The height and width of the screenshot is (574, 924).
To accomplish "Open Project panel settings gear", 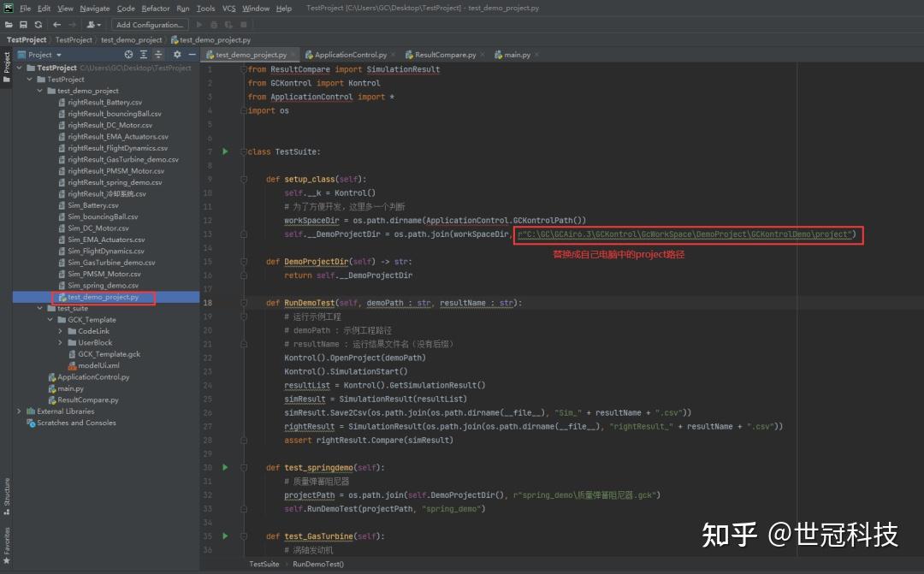I will pyautogui.click(x=176, y=54).
